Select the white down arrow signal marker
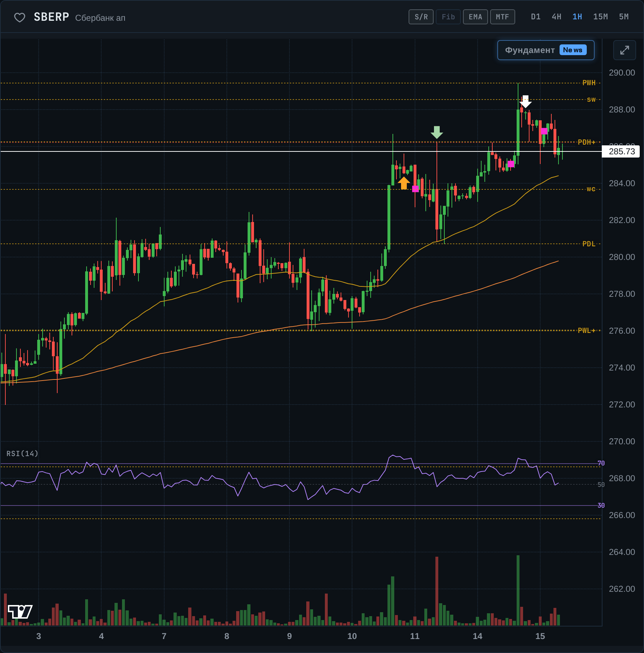 (x=525, y=101)
